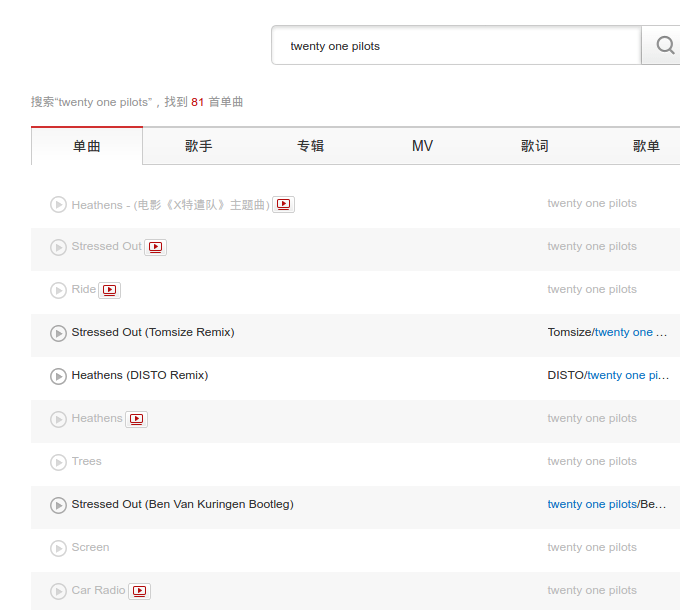
Task: Play the song Car Radio
Action: click(58, 591)
